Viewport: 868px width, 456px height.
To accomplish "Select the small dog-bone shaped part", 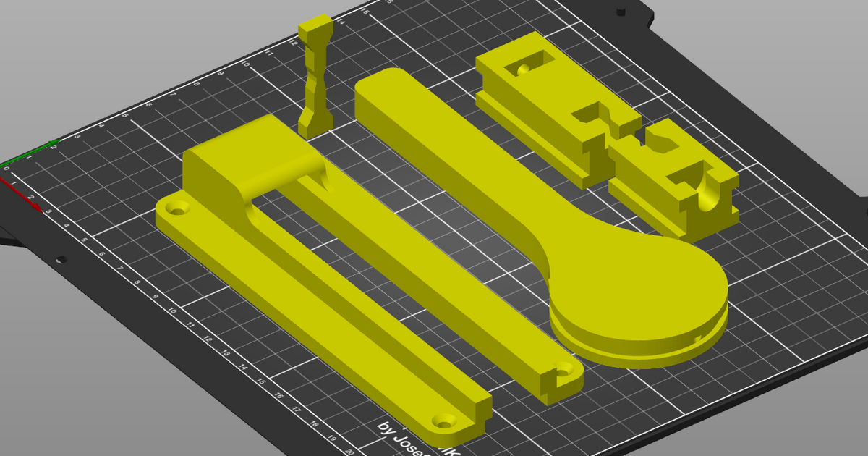I will (316, 80).
